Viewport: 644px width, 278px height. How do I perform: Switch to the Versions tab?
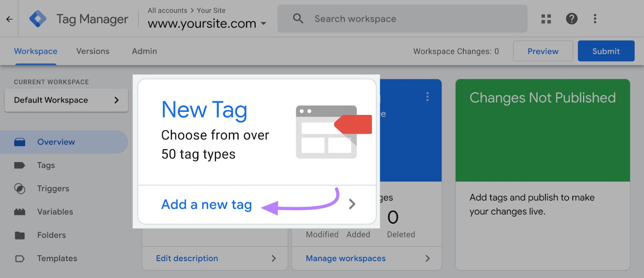[x=93, y=51]
